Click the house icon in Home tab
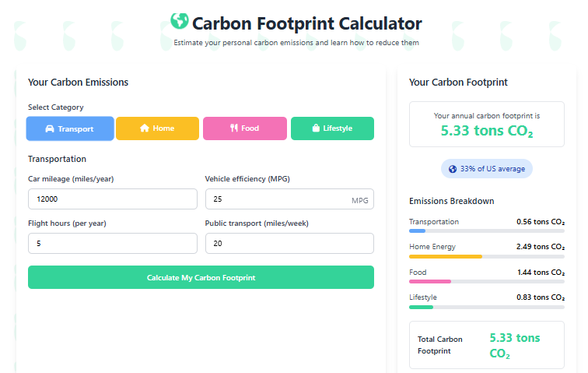The width and height of the screenshot is (588, 373). (x=144, y=128)
